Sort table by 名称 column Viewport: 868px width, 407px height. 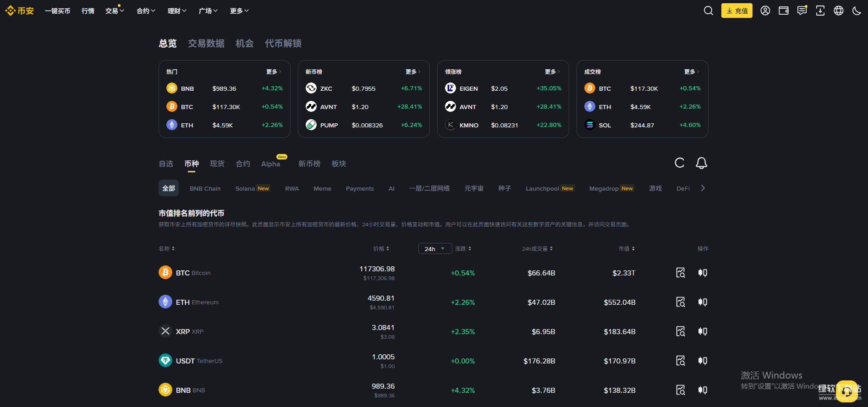[x=167, y=248]
